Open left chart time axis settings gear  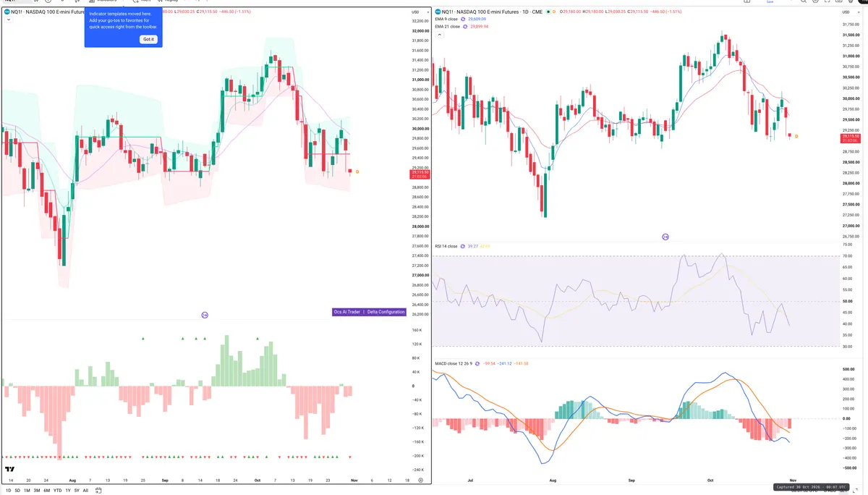(420, 480)
